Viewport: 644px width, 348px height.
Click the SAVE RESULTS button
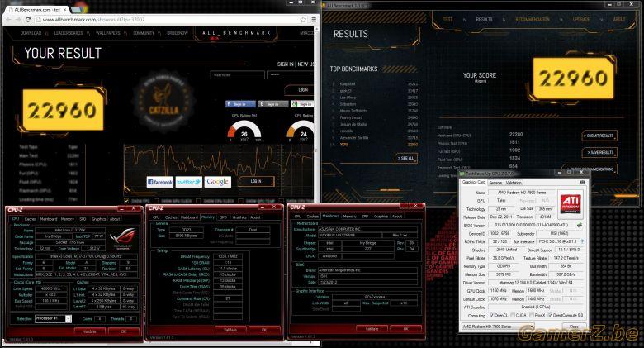[599, 152]
